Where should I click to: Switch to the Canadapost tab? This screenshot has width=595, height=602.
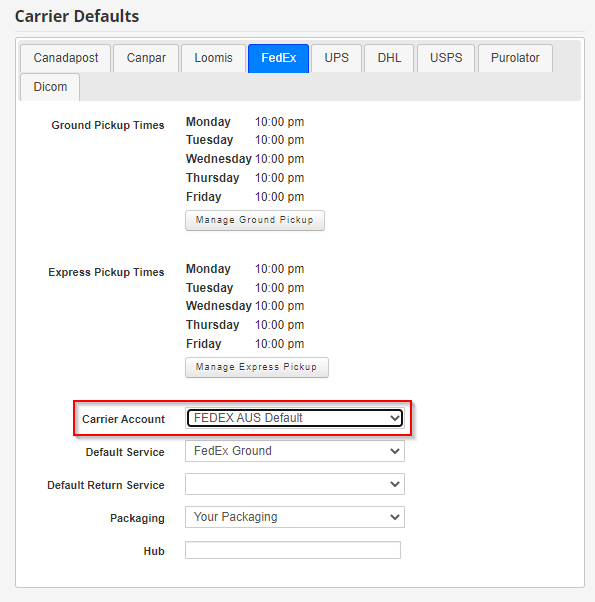point(66,58)
